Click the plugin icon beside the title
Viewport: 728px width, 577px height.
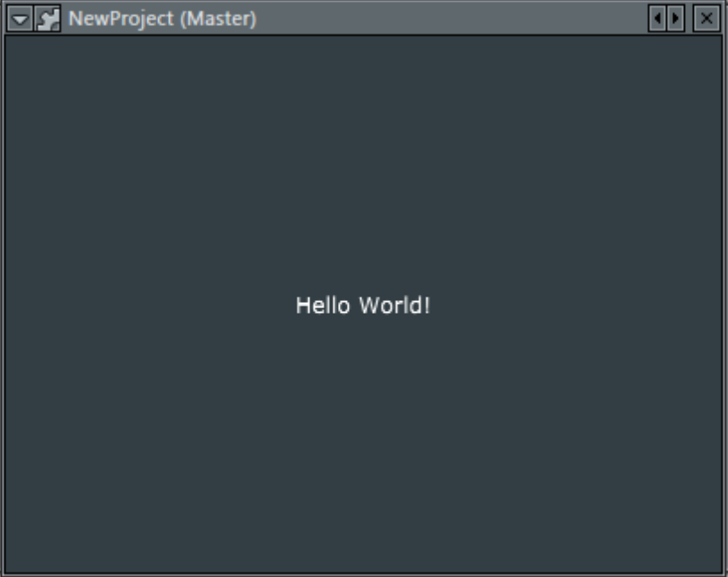[x=48, y=19]
